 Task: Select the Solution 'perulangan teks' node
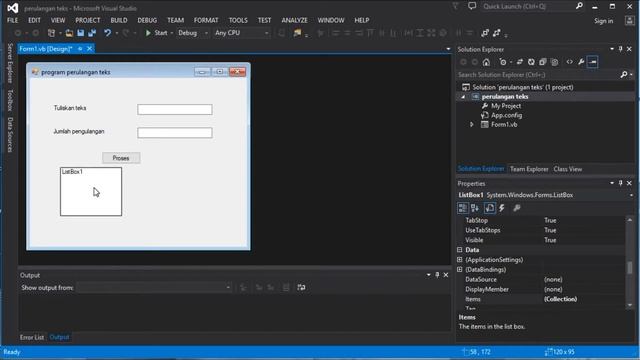click(x=522, y=87)
